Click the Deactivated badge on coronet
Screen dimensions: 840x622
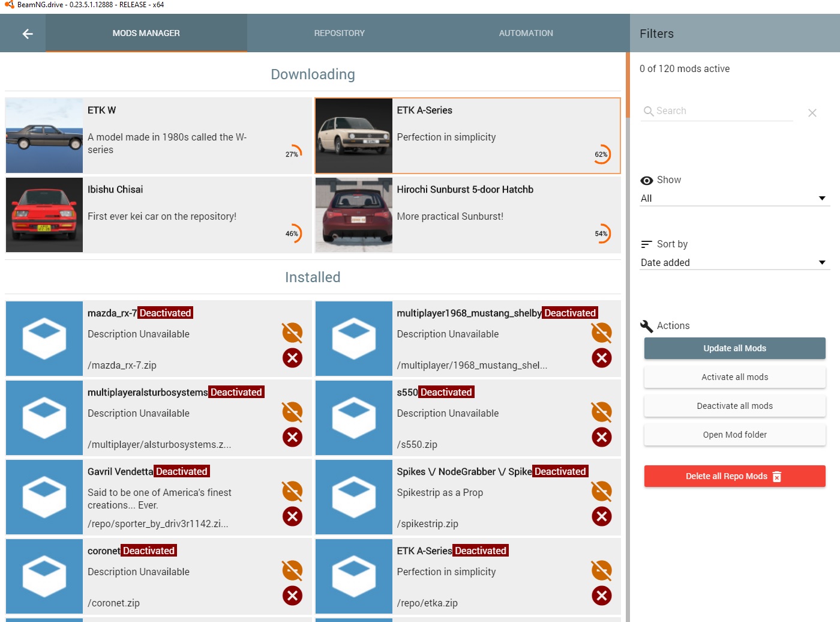pyautogui.click(x=149, y=551)
